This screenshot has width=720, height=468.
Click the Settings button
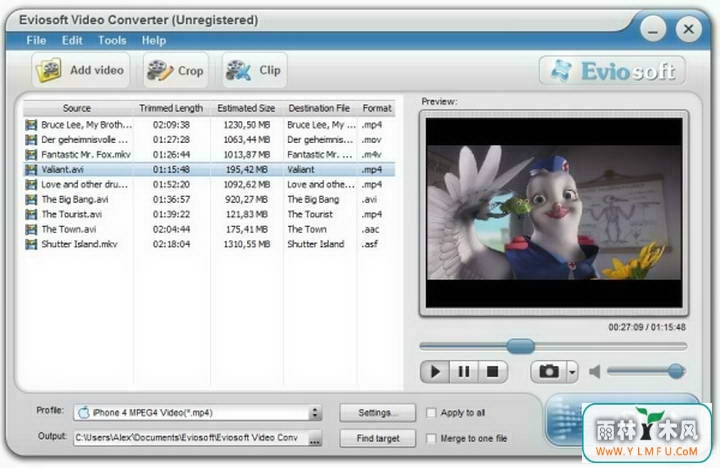coord(377,412)
